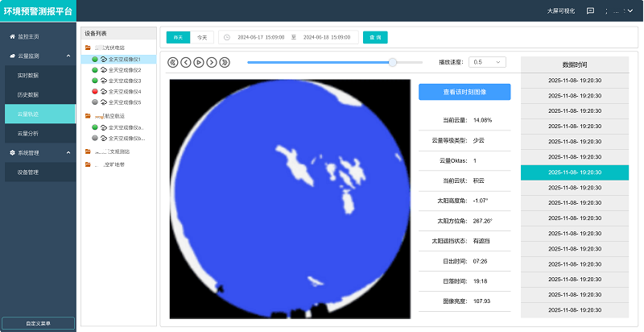Open the 播放速度 0.5 dropdown
Image resolution: width=644 pixels, height=332 pixels.
pyautogui.click(x=488, y=62)
